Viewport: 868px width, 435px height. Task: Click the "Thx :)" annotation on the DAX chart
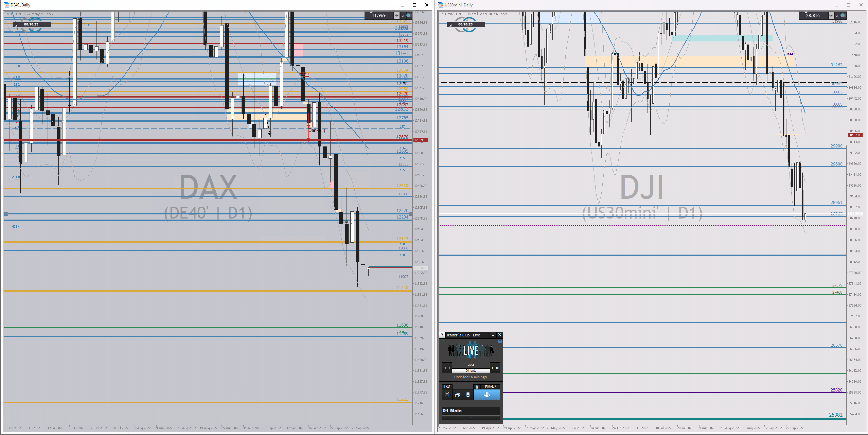point(347,221)
